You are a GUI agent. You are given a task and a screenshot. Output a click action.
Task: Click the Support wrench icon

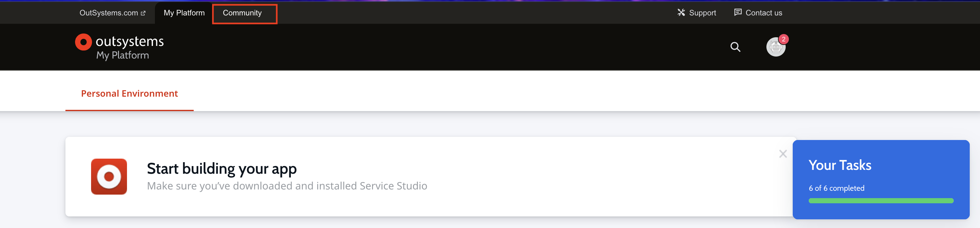(680, 12)
